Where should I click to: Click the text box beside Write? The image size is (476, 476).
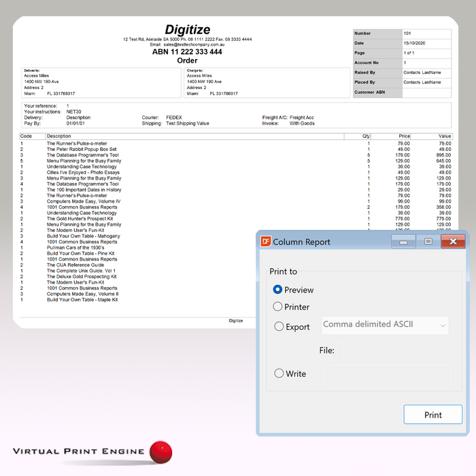point(385,373)
